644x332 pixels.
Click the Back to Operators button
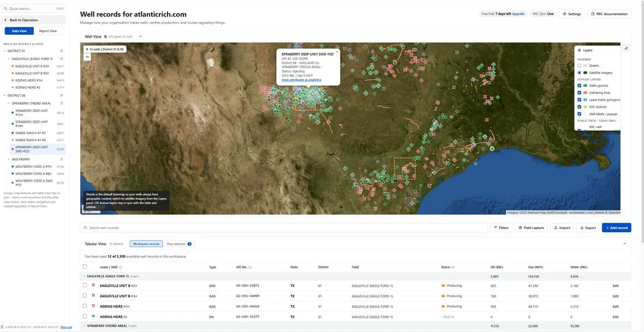tap(34, 20)
